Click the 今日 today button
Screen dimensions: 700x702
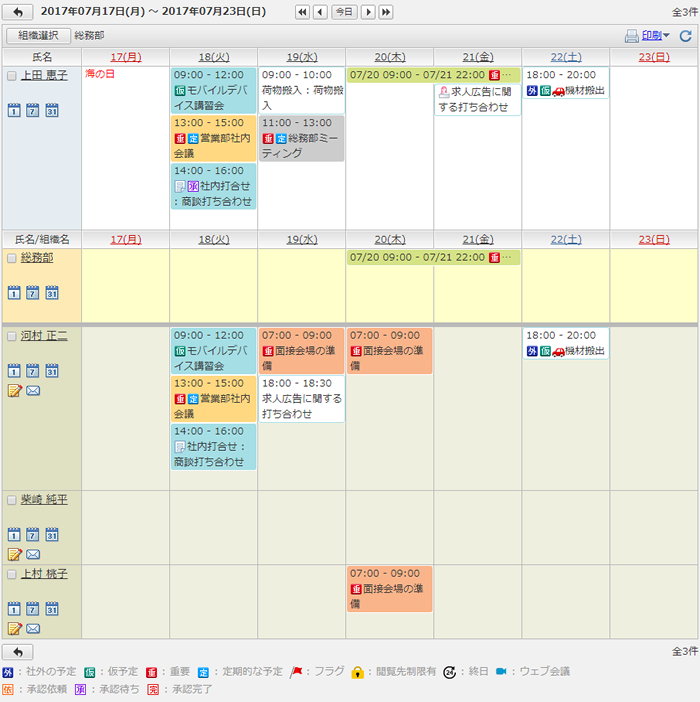(x=343, y=12)
